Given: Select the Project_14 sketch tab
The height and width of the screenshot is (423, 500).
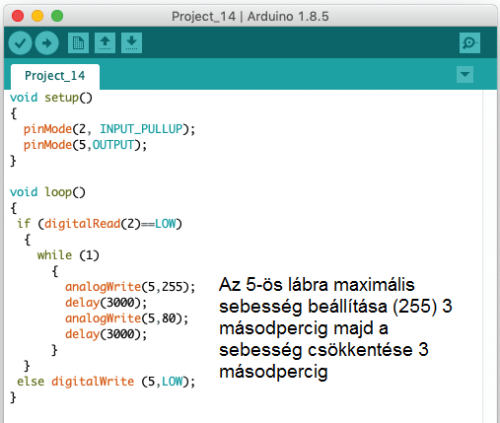Looking at the screenshot, I should coord(55,76).
